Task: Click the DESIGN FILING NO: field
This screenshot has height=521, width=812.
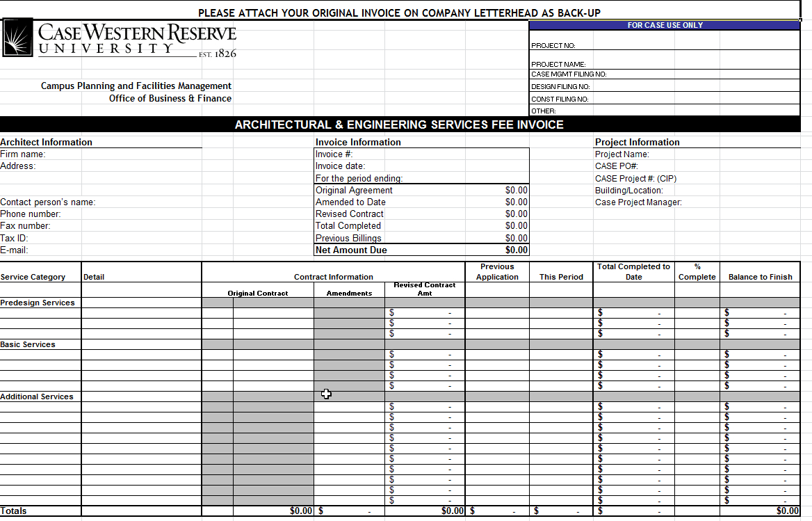Action: point(665,86)
